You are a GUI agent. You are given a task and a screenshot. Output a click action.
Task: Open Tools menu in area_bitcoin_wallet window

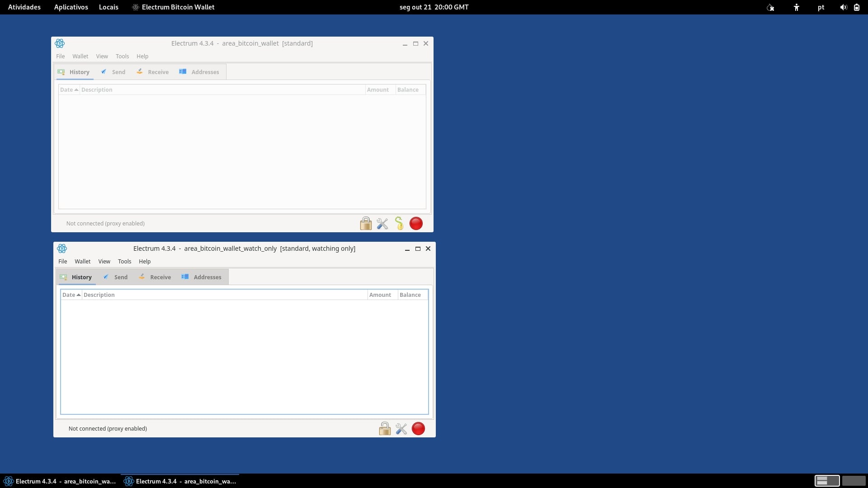pos(122,56)
